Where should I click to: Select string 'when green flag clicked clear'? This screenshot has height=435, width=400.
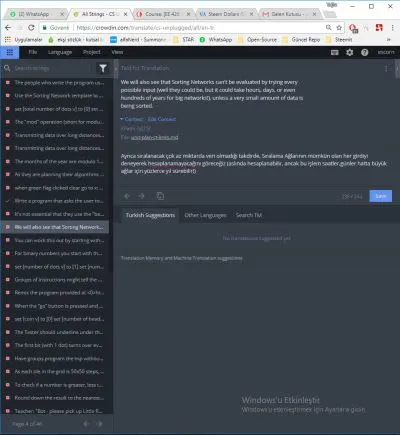pos(56,188)
